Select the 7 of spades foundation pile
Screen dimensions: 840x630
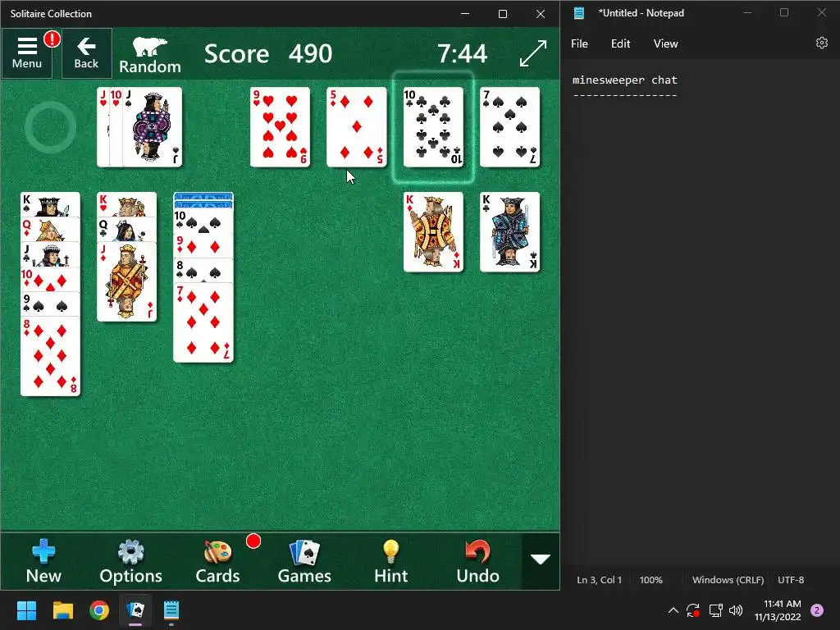coord(510,127)
